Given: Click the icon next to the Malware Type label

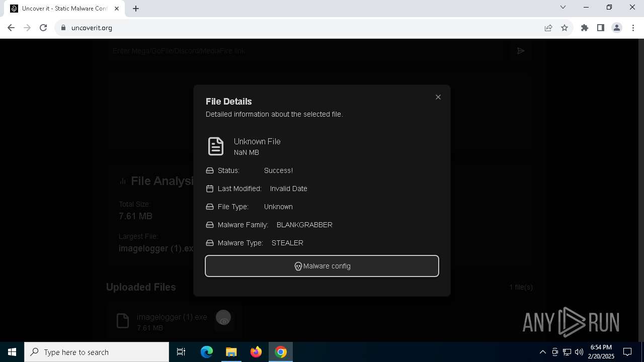Looking at the screenshot, I should coord(210,243).
